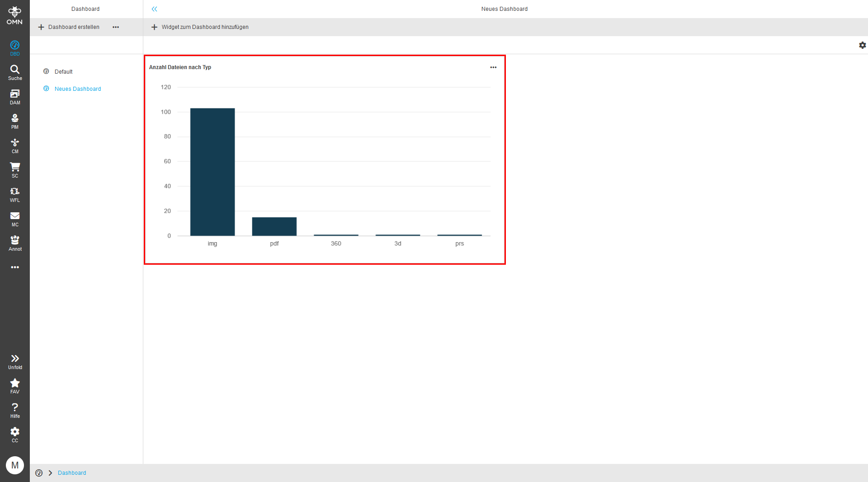Open the Hilfe help section
Screen dimensions: 868x482
(x=15, y=409)
